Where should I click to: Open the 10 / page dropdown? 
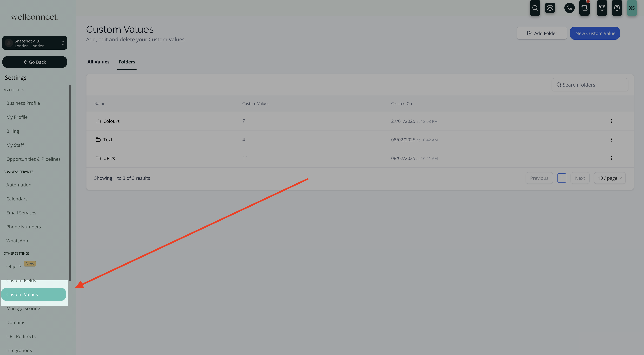tap(610, 178)
